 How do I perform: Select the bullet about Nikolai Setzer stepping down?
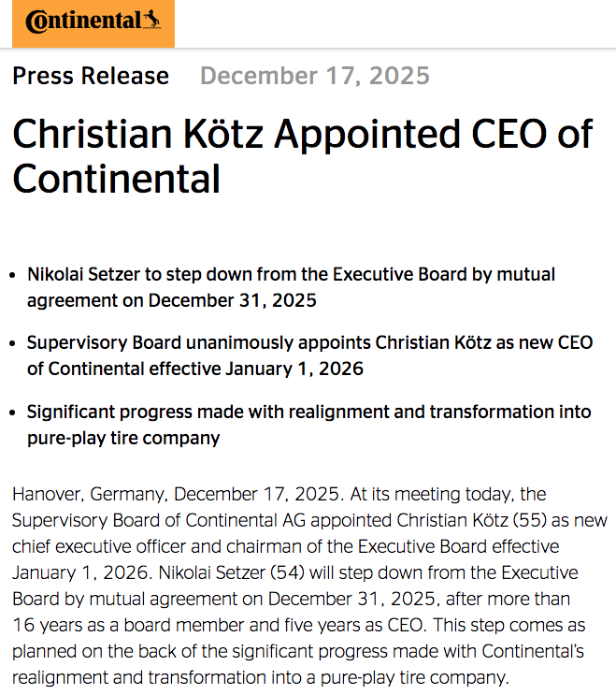pyautogui.click(x=291, y=287)
